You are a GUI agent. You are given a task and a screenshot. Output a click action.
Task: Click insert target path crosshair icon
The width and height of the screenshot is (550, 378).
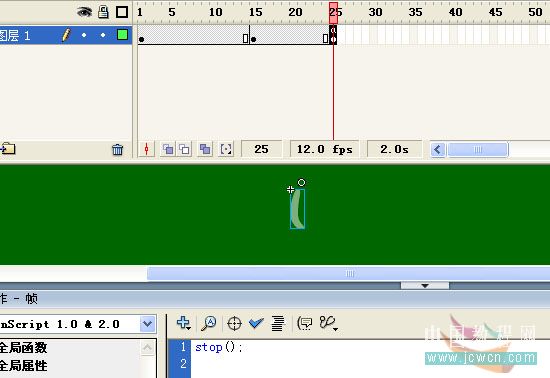(234, 323)
